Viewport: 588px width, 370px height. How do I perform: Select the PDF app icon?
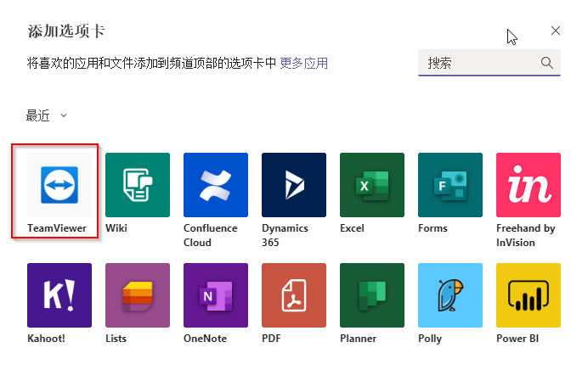click(x=294, y=295)
